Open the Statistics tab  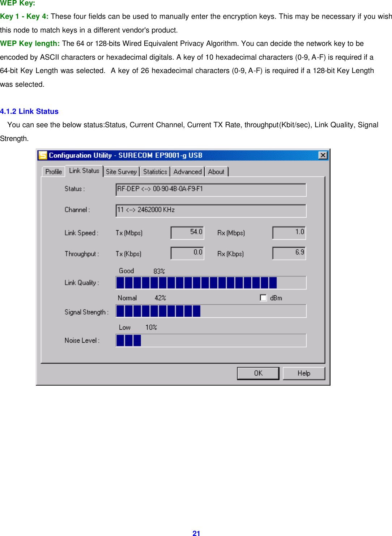[155, 172]
